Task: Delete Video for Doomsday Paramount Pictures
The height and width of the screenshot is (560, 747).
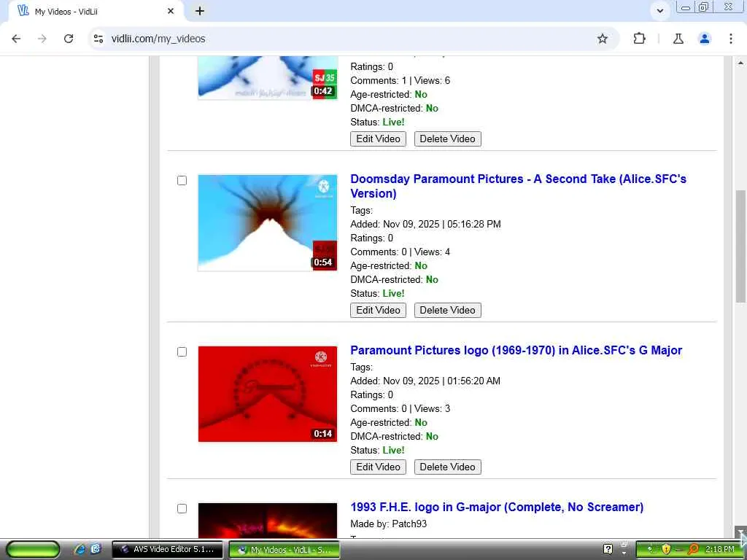Action: (x=448, y=311)
